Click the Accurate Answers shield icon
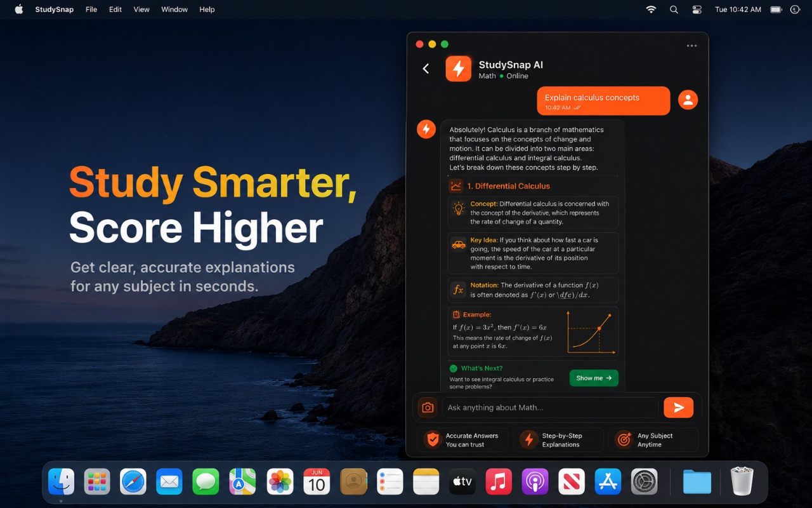 coord(433,439)
